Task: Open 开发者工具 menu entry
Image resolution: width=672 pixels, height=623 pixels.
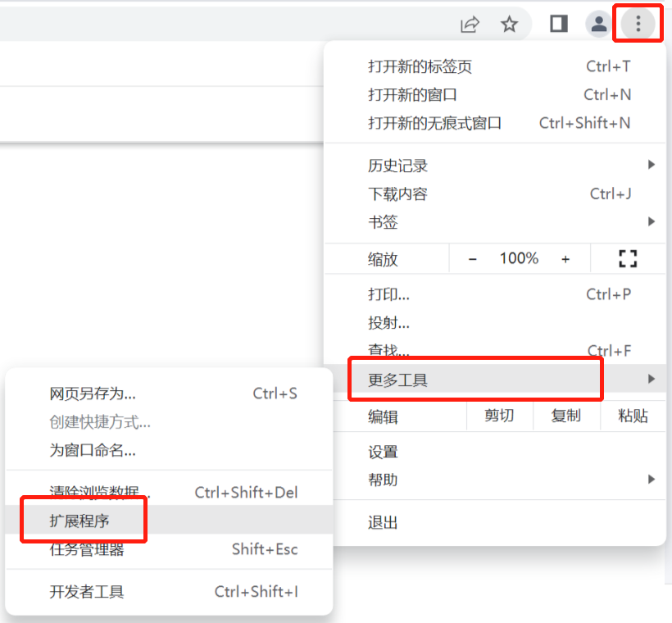Action: [x=87, y=592]
